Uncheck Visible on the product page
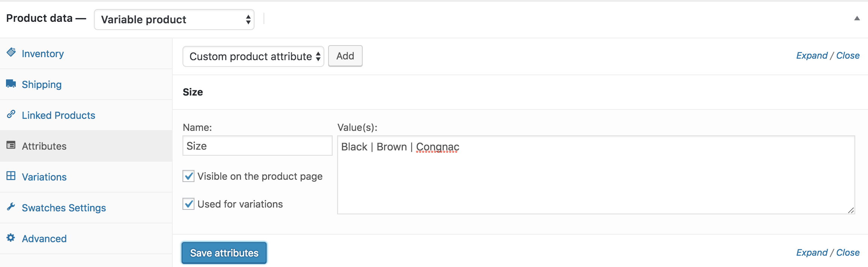 tap(188, 176)
